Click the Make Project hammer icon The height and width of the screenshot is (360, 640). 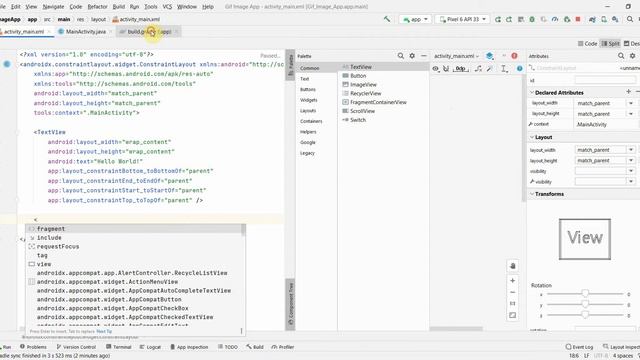387,19
